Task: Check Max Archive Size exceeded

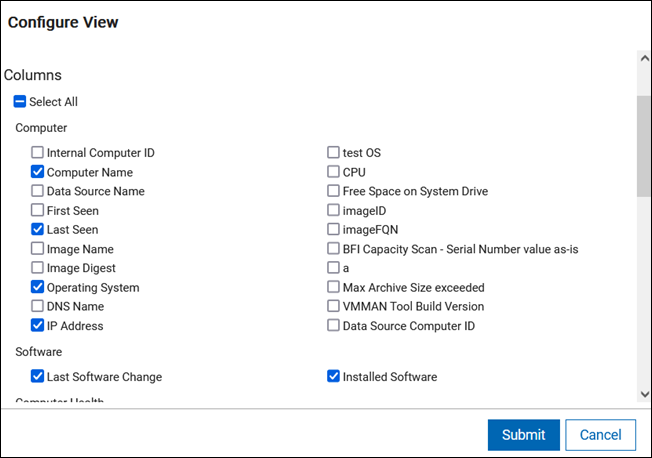Action: pyautogui.click(x=334, y=287)
